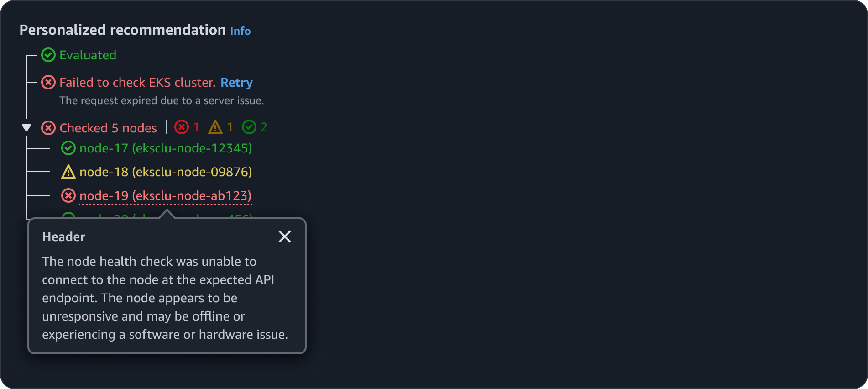Click the Evaluated status label
This screenshot has width=868, height=389.
click(88, 55)
